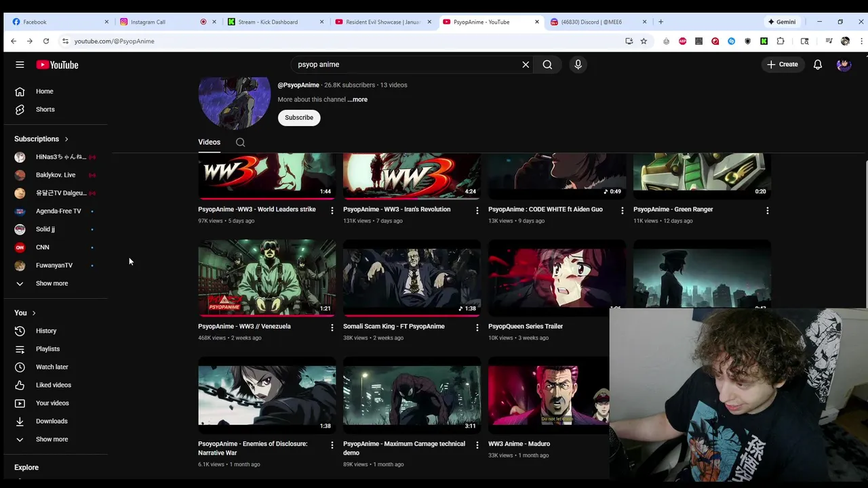The height and width of the screenshot is (488, 868).
Task: Open a new browser tab
Action: (660, 22)
